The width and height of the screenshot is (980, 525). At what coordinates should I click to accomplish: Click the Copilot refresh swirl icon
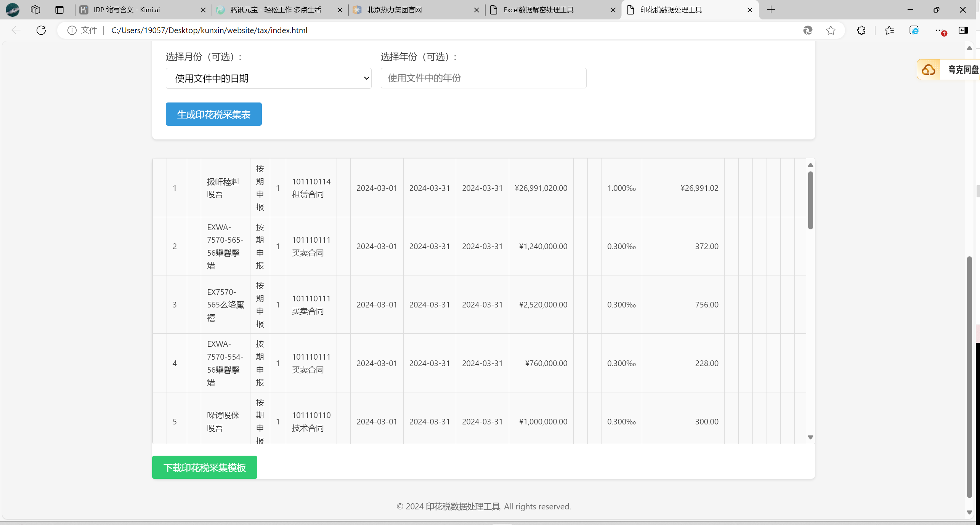click(807, 30)
